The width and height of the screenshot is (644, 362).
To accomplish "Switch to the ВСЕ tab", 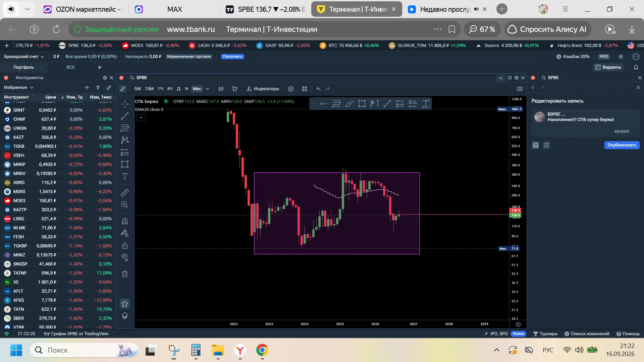I will pyautogui.click(x=70, y=67).
